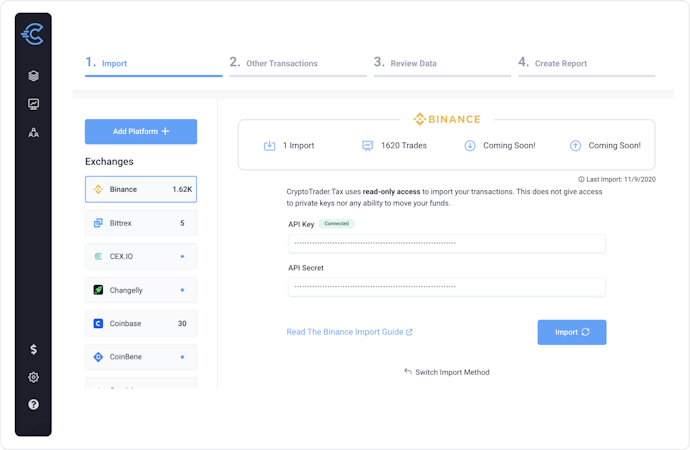Click the 1 Import text
This screenshot has height=450, width=690.
click(298, 146)
